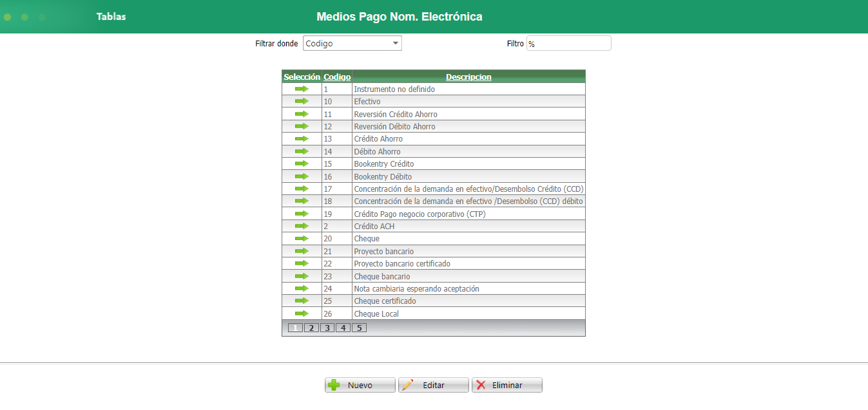
Task: Select arrow icon for code 20 Cheque
Action: 302,238
